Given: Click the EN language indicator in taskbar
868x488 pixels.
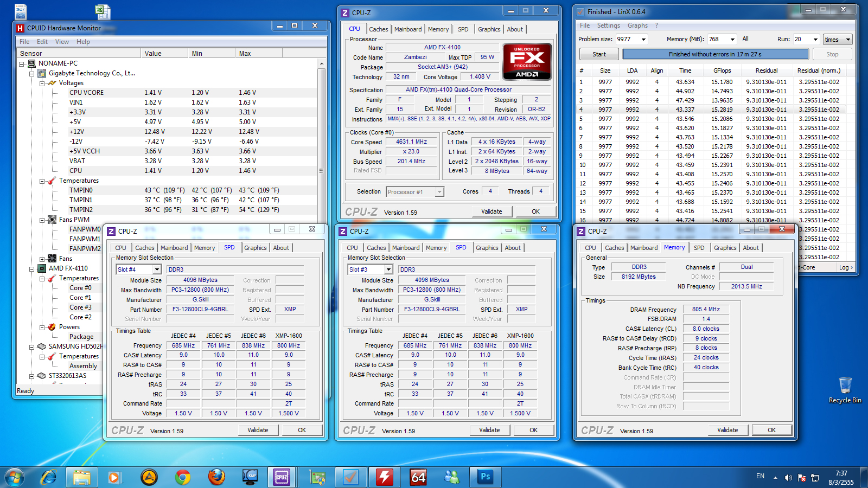Looking at the screenshot, I should (760, 476).
